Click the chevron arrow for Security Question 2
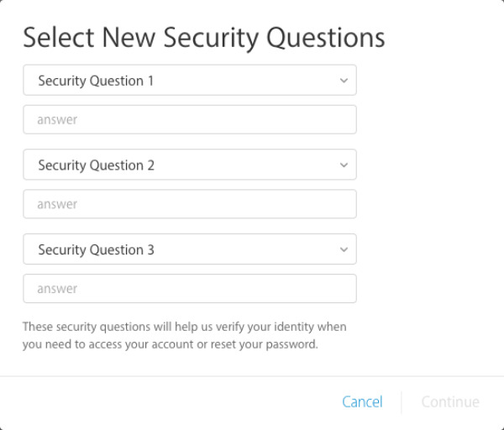Viewport: 504px width, 430px height. [343, 165]
